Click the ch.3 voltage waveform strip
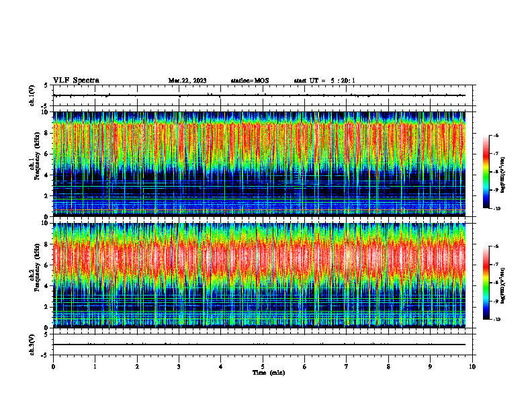532x411 pixels. (x=263, y=345)
